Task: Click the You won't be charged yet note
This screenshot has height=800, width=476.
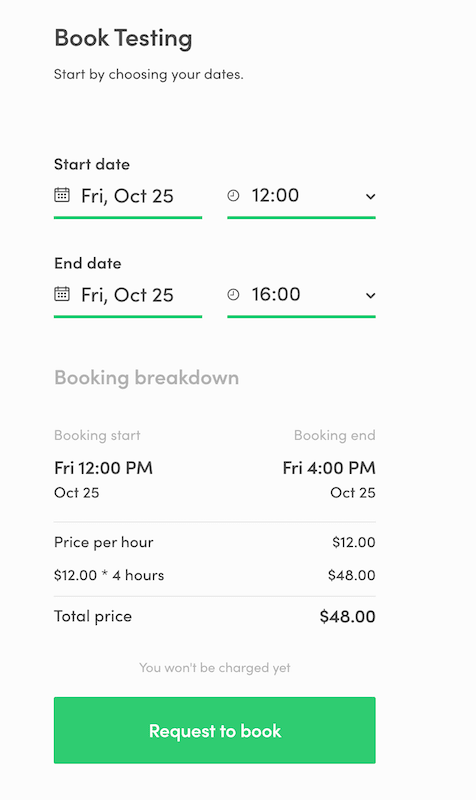Action: click(x=215, y=667)
